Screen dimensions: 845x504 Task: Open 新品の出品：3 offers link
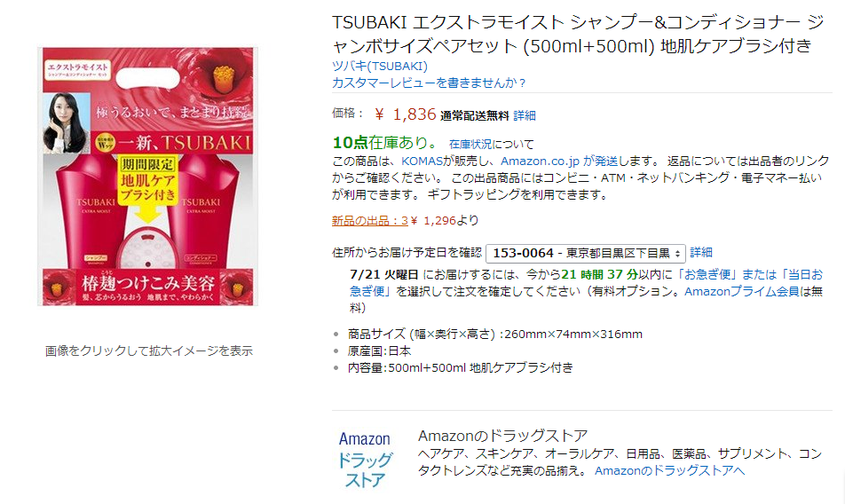click(369, 220)
